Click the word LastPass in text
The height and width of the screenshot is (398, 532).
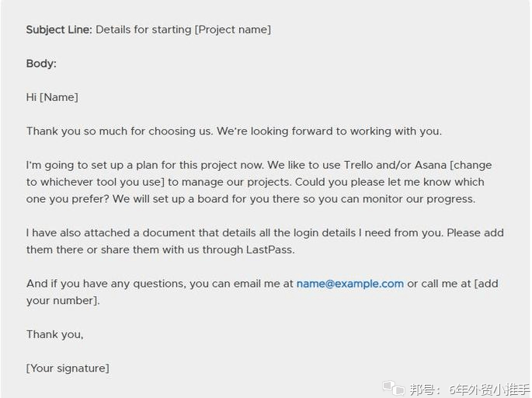tap(269, 250)
